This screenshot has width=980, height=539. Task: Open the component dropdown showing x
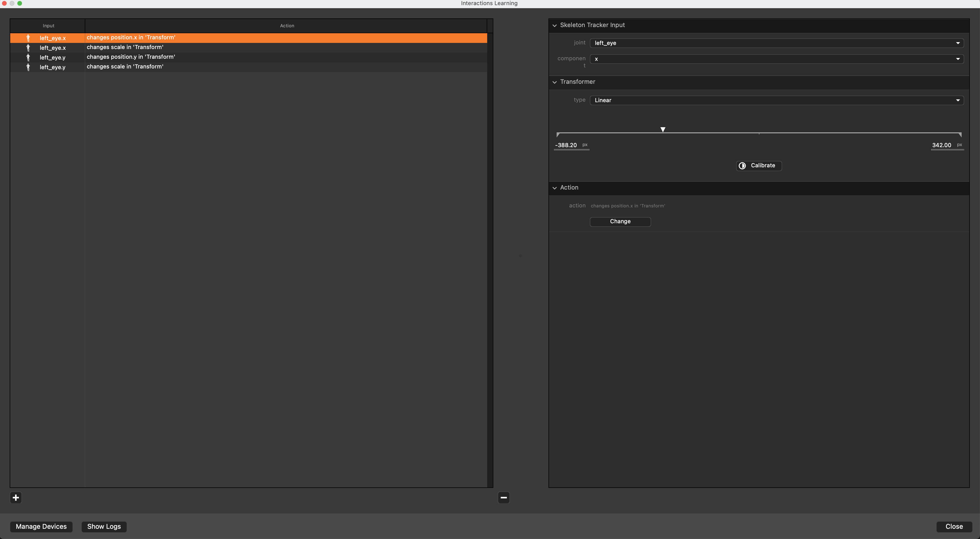[776, 59]
